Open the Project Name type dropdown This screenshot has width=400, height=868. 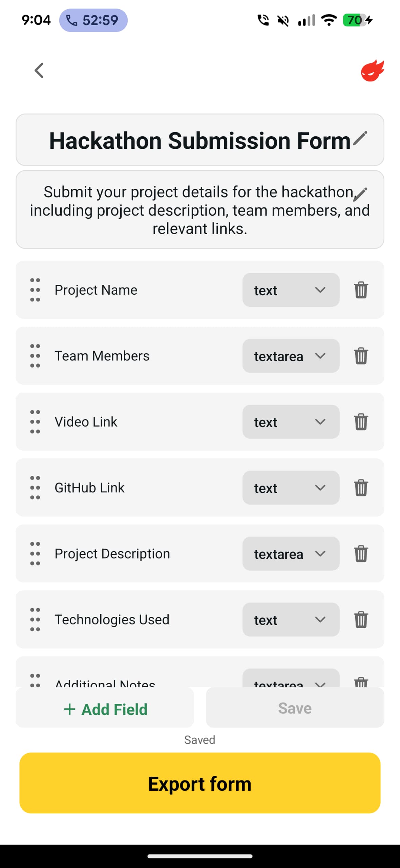[291, 290]
